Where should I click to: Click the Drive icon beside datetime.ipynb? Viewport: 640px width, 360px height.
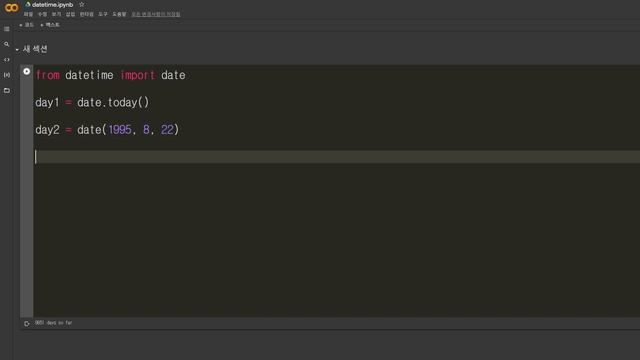[x=28, y=4]
